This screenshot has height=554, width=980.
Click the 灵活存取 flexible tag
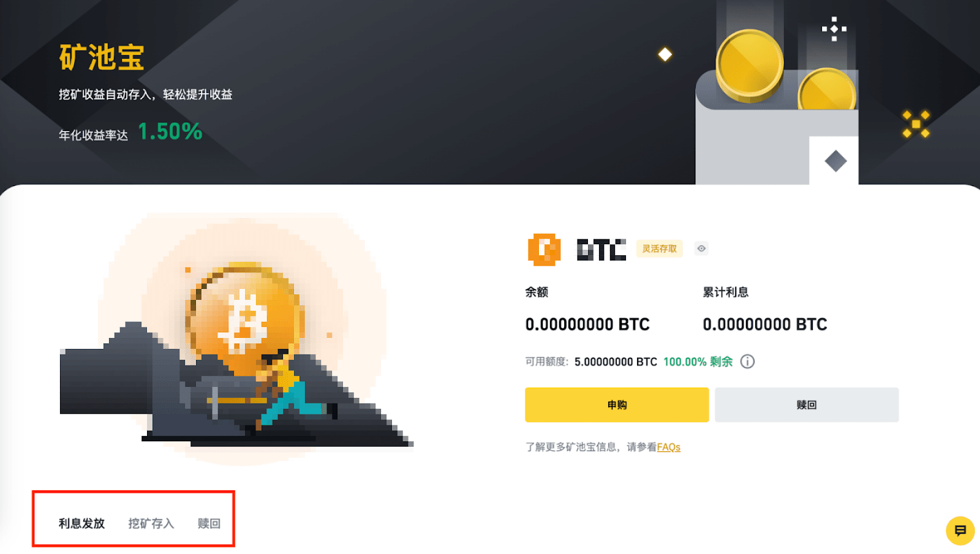(660, 249)
